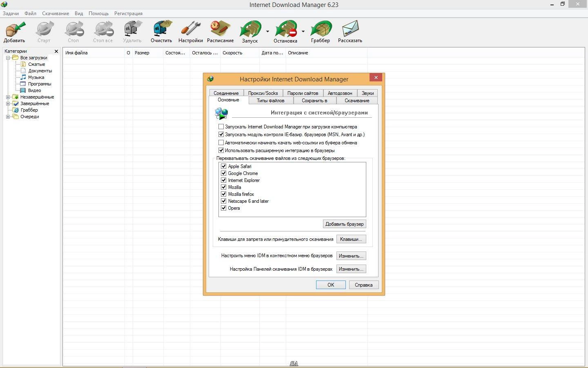Open the Задачи menu
588x368 pixels.
pyautogui.click(x=11, y=13)
